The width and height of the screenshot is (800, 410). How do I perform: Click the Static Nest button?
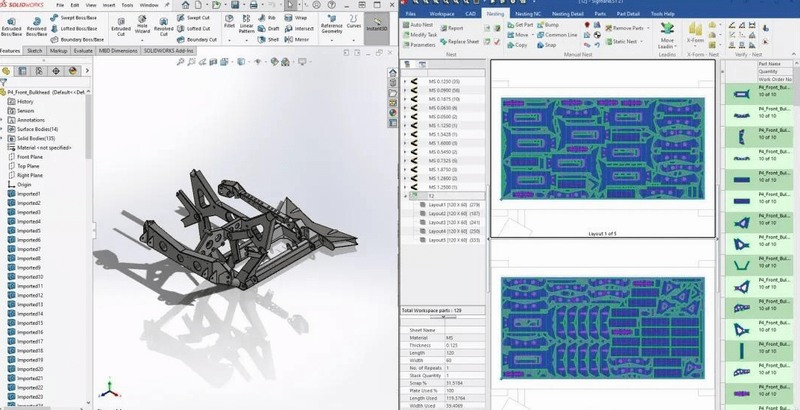626,41
